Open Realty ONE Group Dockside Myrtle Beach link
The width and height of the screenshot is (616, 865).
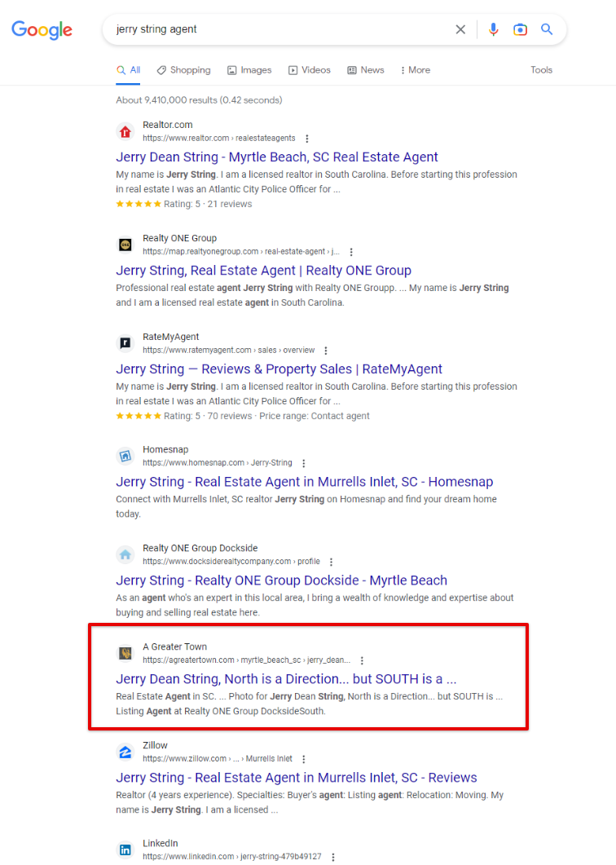pyautogui.click(x=281, y=580)
